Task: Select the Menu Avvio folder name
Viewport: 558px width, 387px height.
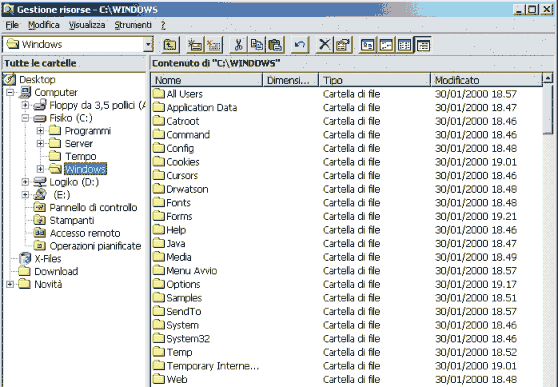Action: tap(192, 271)
